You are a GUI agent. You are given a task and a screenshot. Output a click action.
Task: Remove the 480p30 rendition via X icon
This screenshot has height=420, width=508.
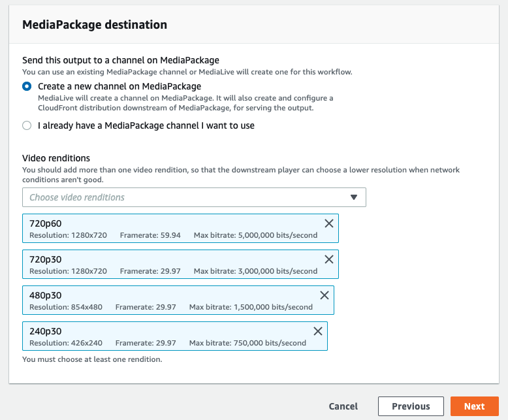[325, 295]
